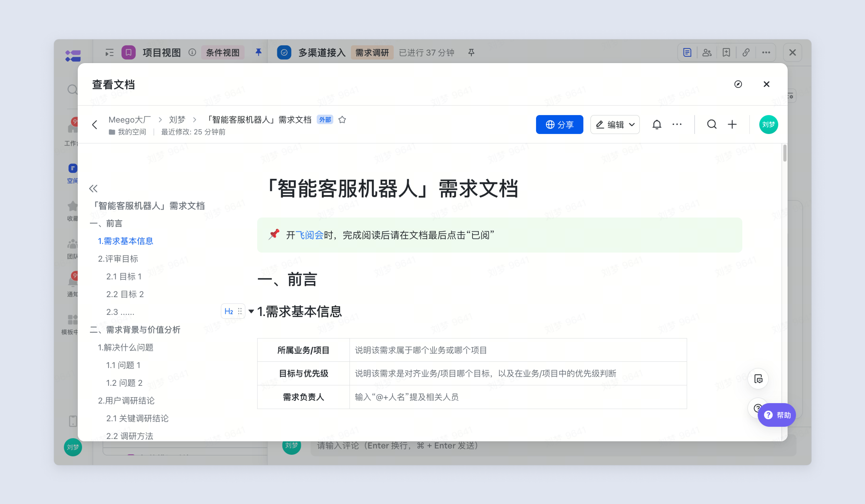Jump to 1.解决什么问题 in outline

(126, 348)
